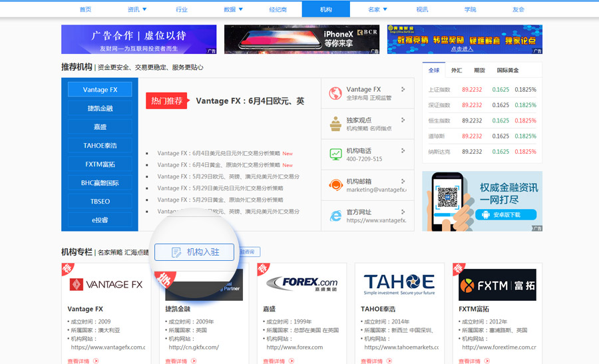
Task: Open the FOREX.com logo card
Action: [301, 285]
